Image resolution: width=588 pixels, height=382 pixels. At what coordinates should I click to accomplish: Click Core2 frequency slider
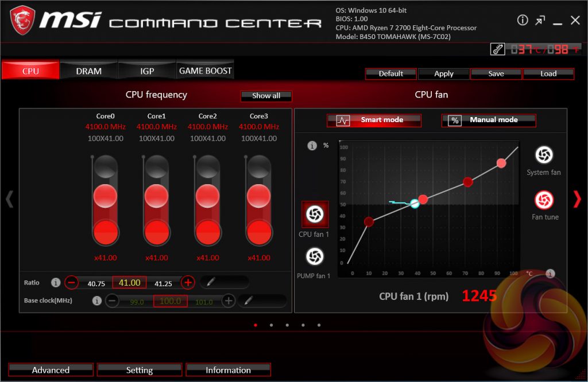207,200
